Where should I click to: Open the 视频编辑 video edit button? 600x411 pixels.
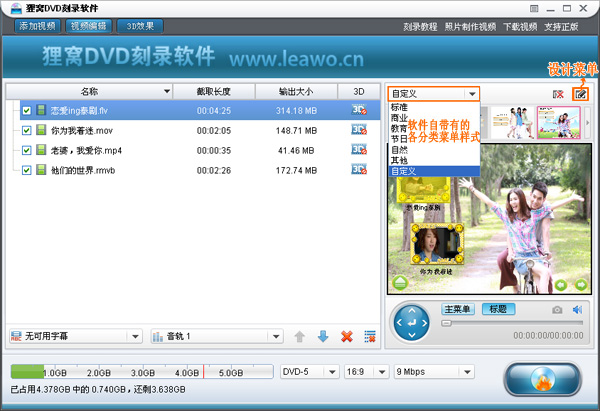[x=88, y=26]
